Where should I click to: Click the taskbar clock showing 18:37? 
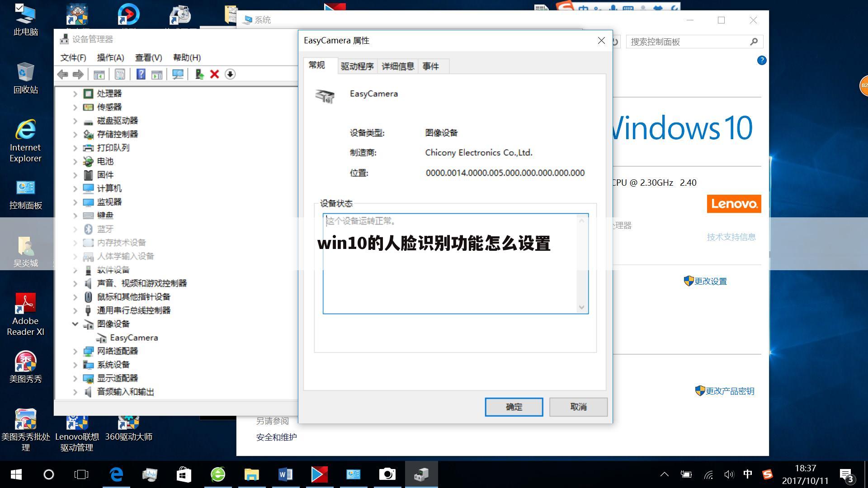[x=805, y=474]
